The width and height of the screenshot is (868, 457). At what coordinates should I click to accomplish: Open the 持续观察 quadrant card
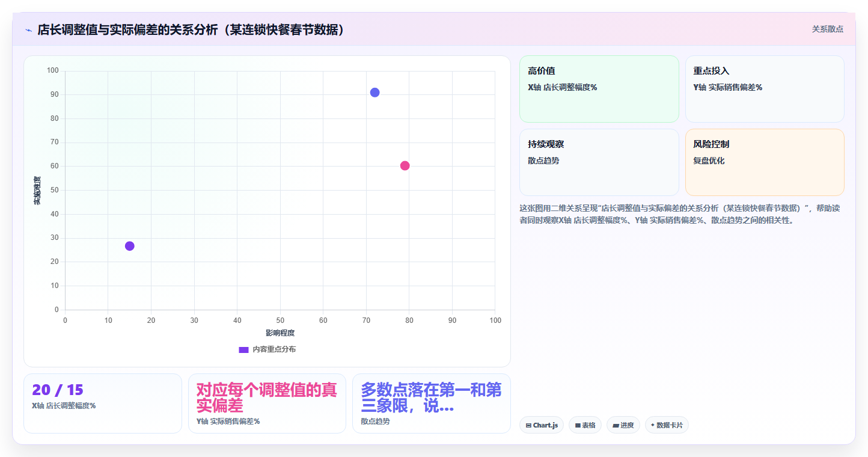tap(599, 162)
